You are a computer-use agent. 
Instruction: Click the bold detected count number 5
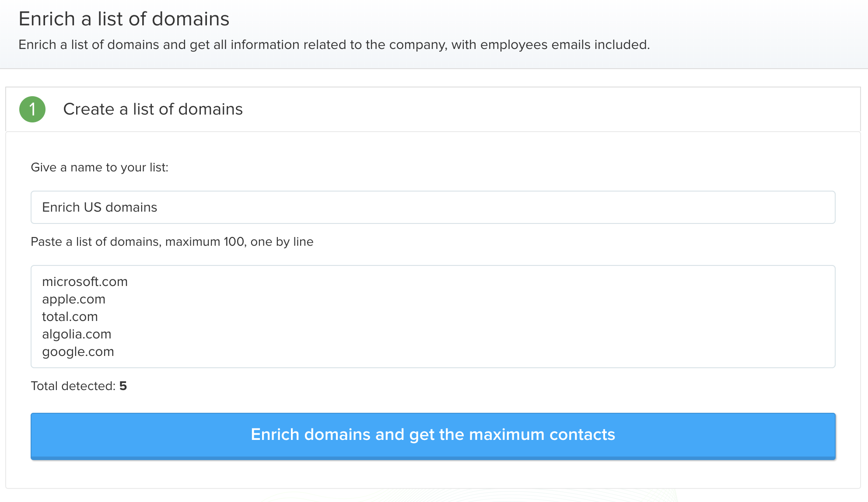tap(123, 386)
